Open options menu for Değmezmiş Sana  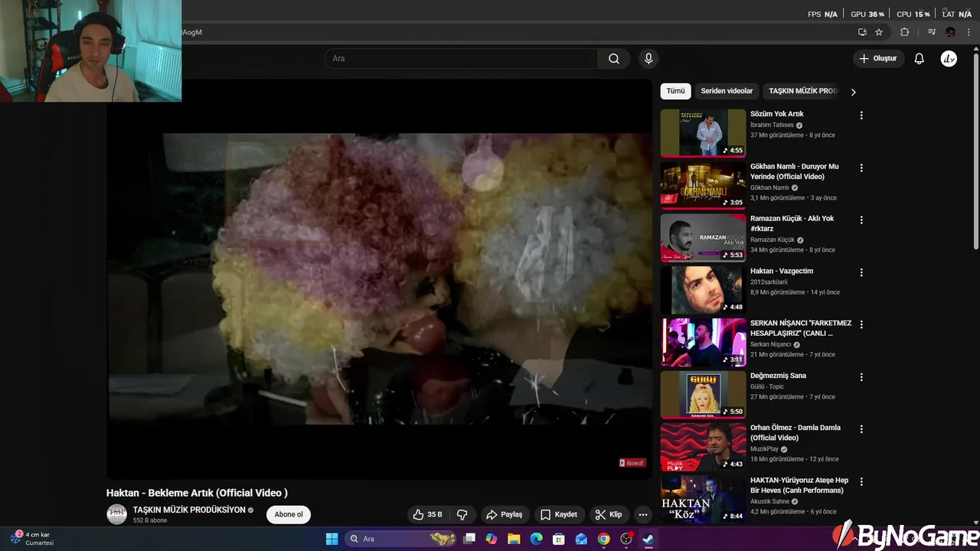point(861,377)
